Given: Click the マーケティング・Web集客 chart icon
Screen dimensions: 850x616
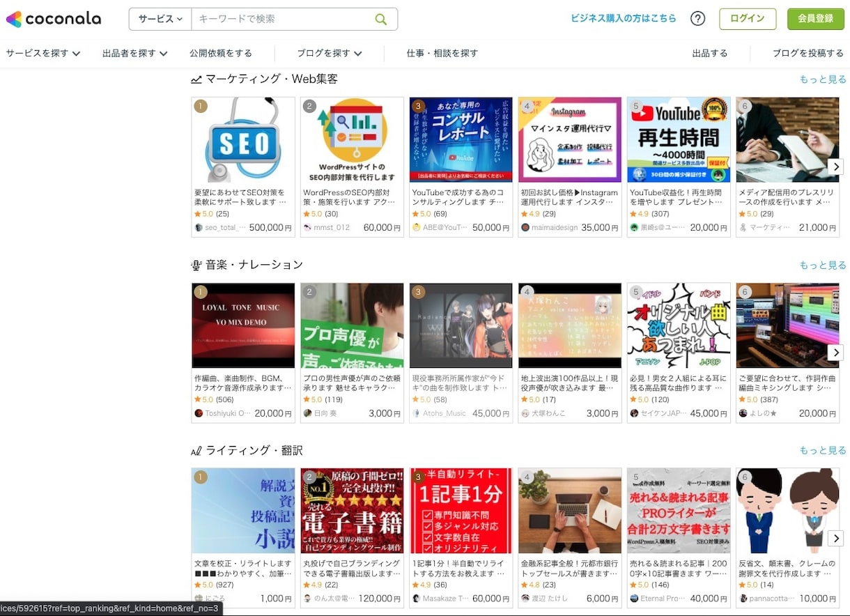Looking at the screenshot, I should click(x=196, y=79).
